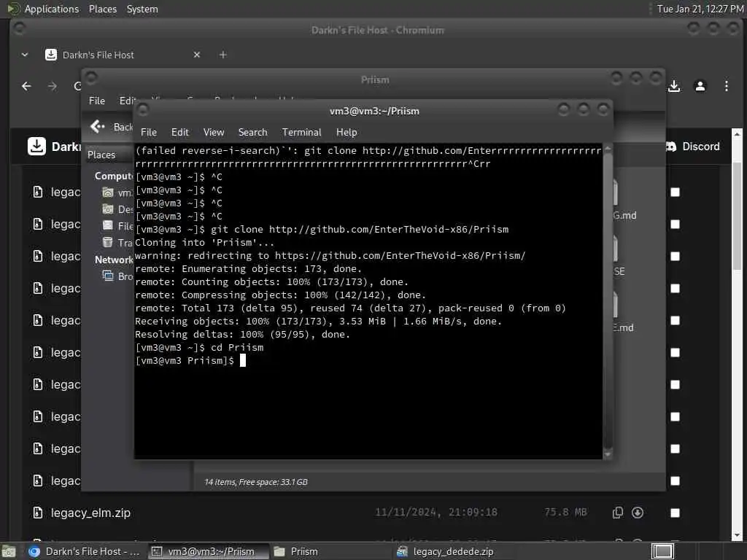
Task: Select Desktop folder icon in sidebar
Action: pos(108,209)
